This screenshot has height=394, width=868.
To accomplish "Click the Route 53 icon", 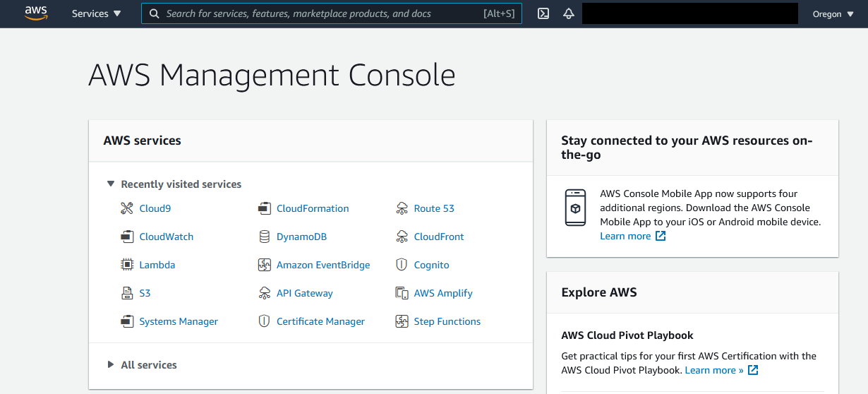I will click(x=402, y=208).
